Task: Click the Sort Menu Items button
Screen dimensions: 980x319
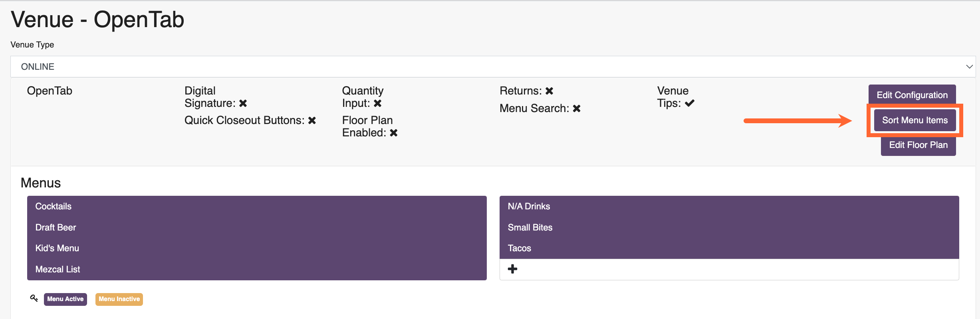Action: [915, 120]
